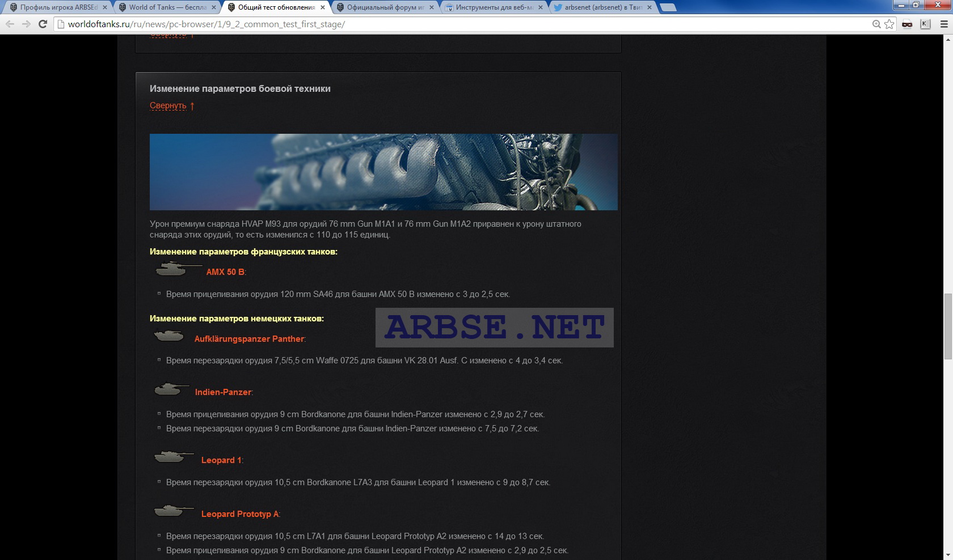The image size is (953, 560).
Task: Go back to the previous page
Action: point(10,24)
